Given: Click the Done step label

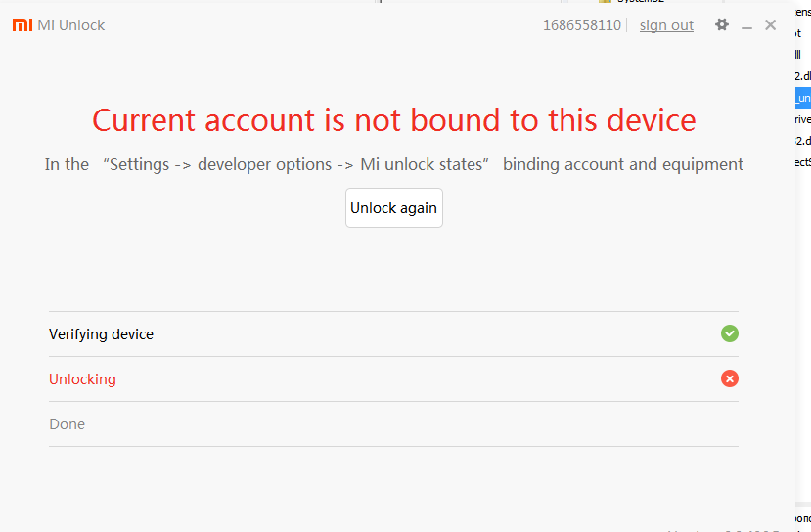Looking at the screenshot, I should 67,424.
